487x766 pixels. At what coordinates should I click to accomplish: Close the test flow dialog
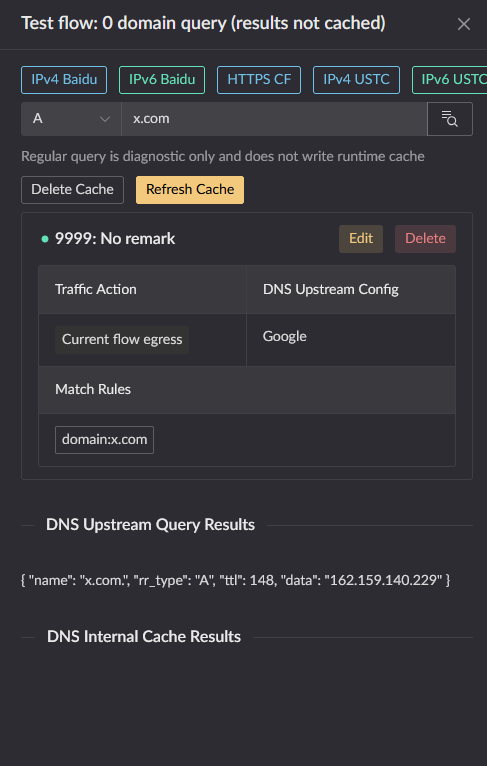click(x=464, y=24)
